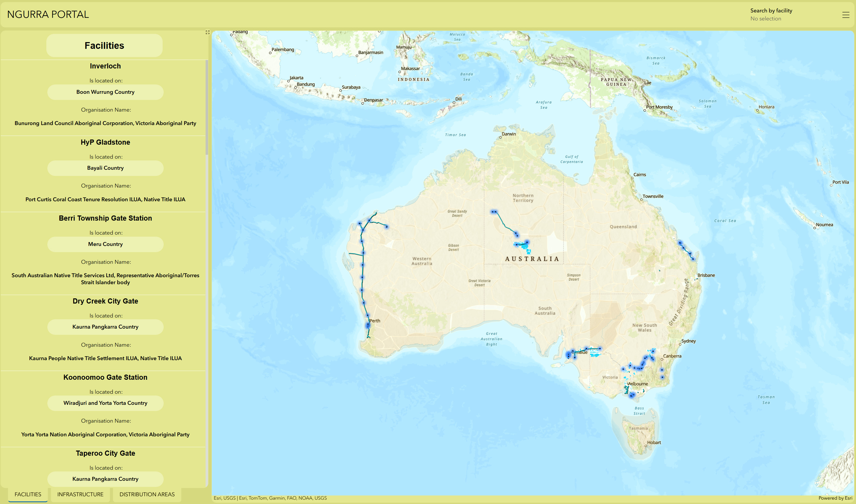Click the Boon Wurrung Country button
The image size is (856, 504).
pos(106,92)
